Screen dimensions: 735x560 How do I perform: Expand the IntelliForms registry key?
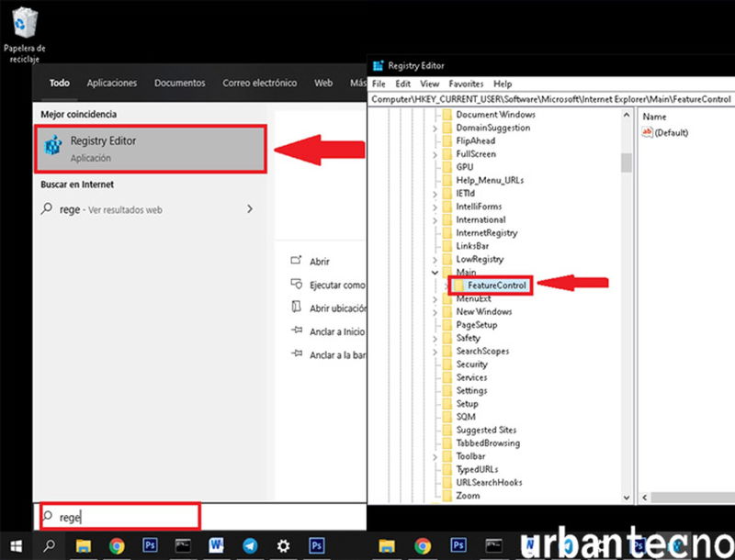coord(434,207)
